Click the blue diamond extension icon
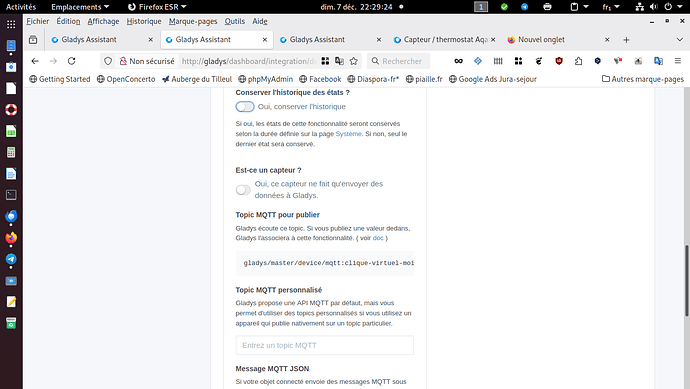The height and width of the screenshot is (389, 690). tap(478, 61)
